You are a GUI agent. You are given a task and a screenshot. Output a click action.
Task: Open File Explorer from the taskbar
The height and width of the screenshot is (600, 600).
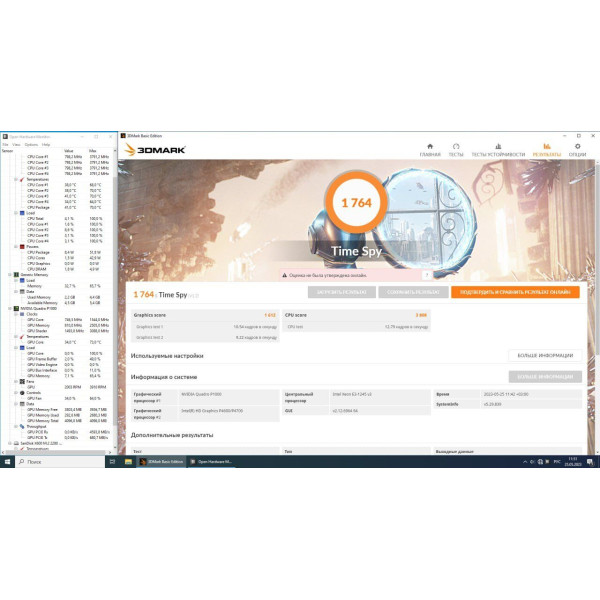tap(128, 462)
